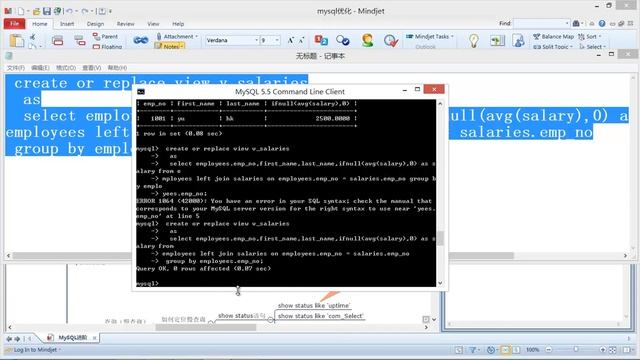This screenshot has width=640, height=360.
Task: Click the binoculars search icon next to Find
Action: [576, 23]
